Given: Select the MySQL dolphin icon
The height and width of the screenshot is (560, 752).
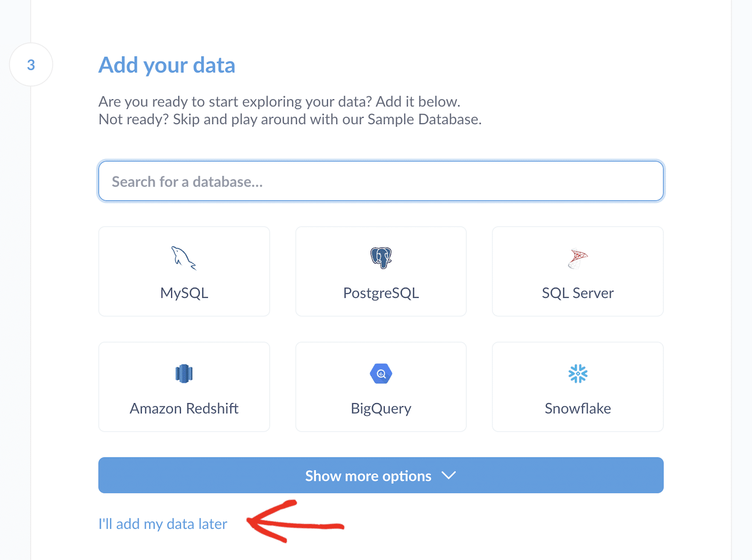Looking at the screenshot, I should (184, 258).
